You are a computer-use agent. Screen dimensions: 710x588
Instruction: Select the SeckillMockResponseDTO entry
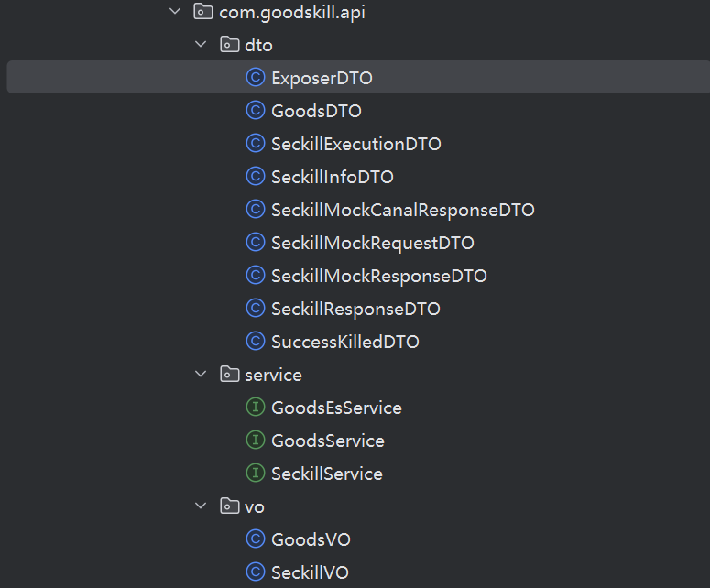[x=378, y=276]
